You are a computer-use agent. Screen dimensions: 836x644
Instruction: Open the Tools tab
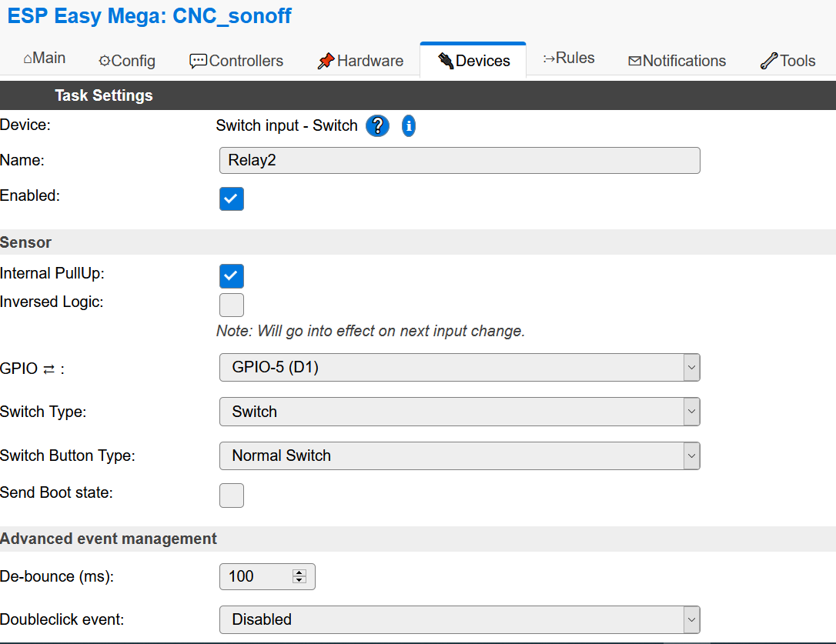coord(788,61)
